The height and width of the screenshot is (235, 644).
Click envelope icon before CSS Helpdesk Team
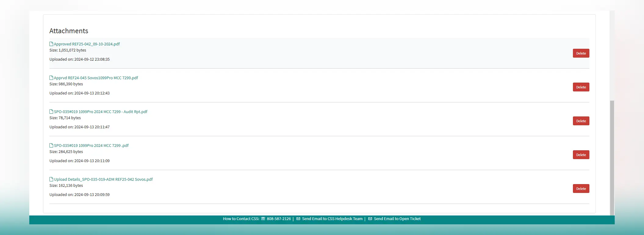[x=298, y=219]
